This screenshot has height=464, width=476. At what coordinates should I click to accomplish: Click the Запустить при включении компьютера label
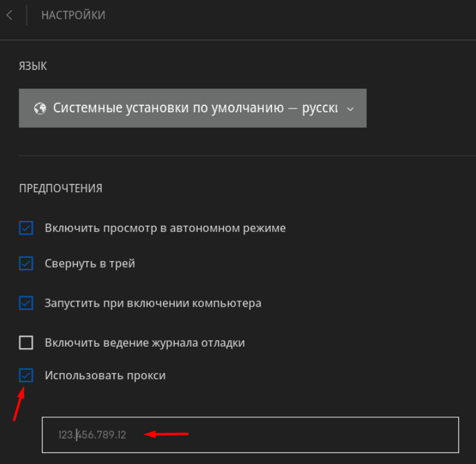point(153,303)
